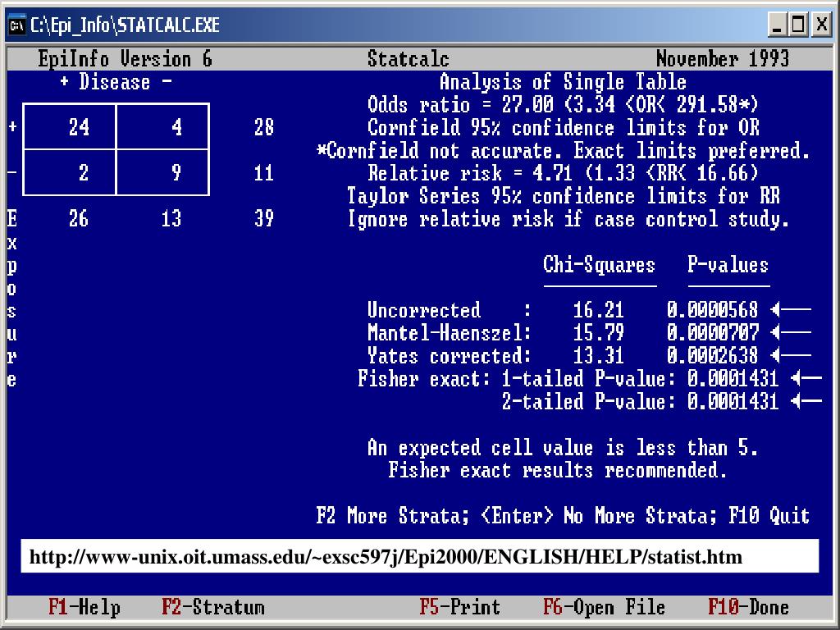Click the Odds ratio = 27.00 line
Screen dimensions: 840x630
[563, 104]
